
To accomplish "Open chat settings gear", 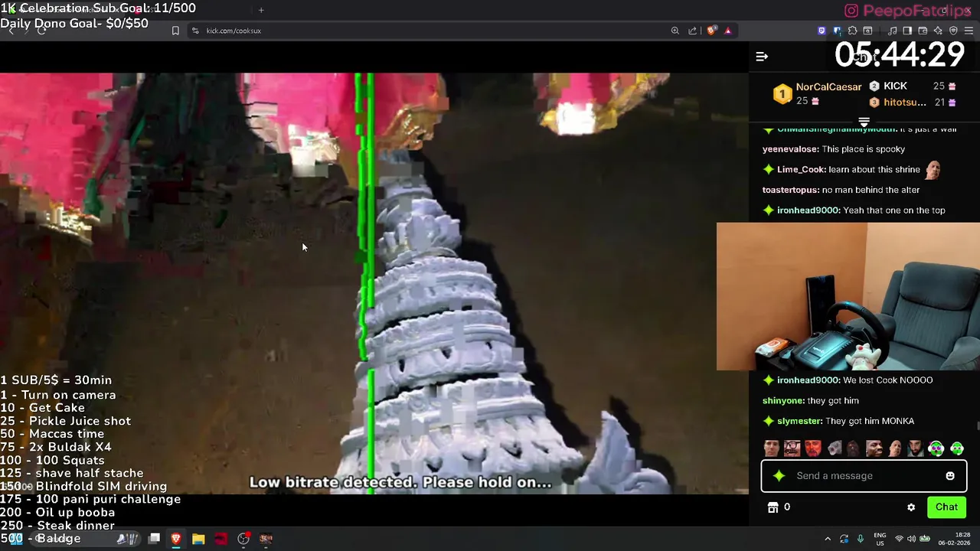I will click(x=911, y=507).
